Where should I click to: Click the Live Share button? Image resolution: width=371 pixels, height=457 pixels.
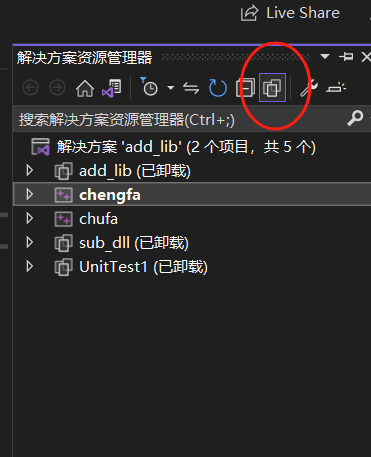tap(290, 13)
